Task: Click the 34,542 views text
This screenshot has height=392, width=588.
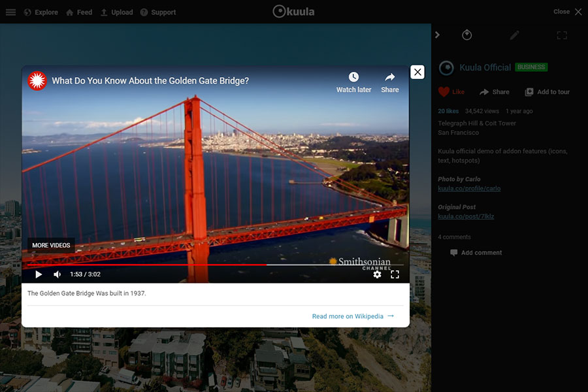Action: tap(482, 111)
